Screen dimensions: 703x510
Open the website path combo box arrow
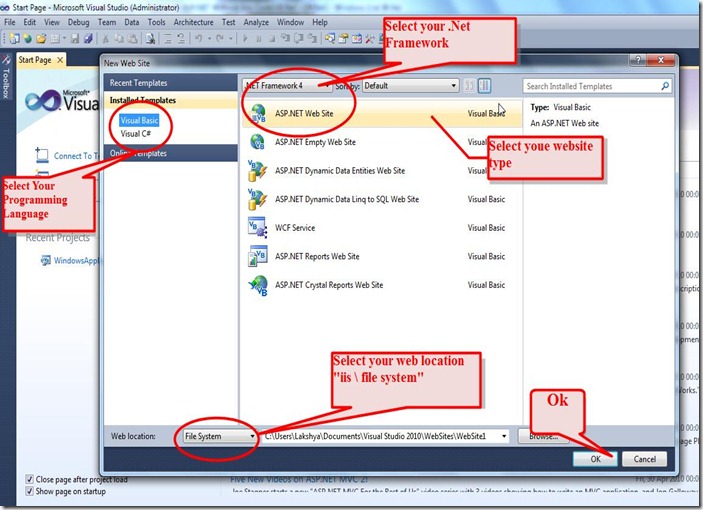click(x=504, y=436)
